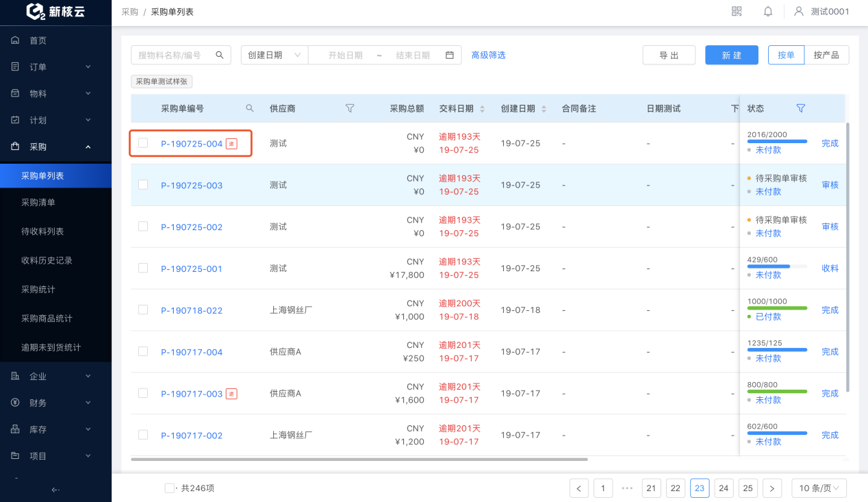868x502 pixels.
Task: Click progress bar 2016/2000 in status column
Action: (x=777, y=141)
